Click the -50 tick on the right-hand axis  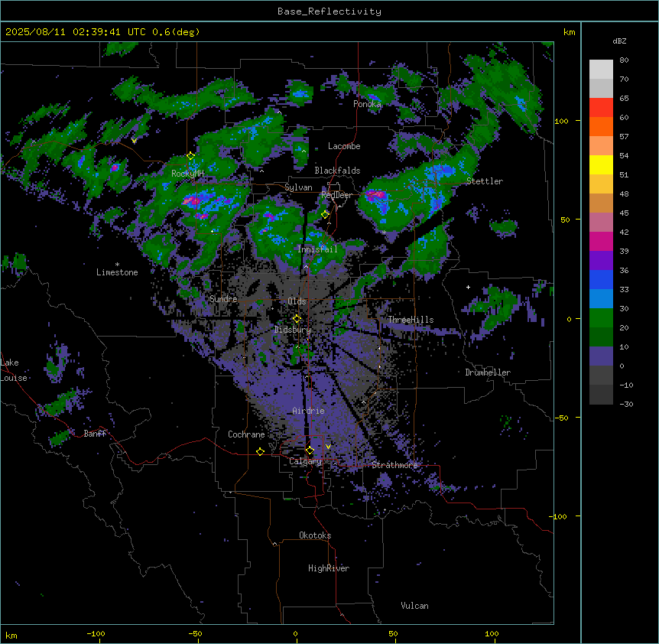pos(561,418)
